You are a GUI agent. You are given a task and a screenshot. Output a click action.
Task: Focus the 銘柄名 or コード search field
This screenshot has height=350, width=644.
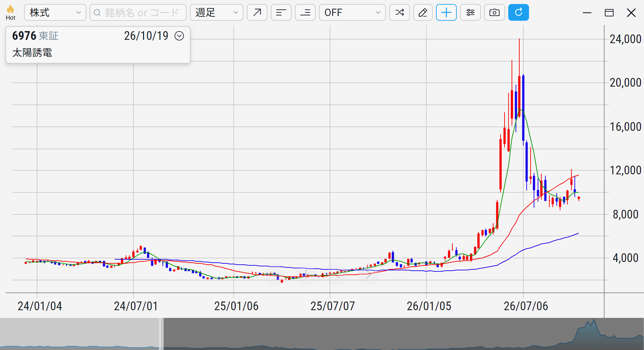click(138, 13)
